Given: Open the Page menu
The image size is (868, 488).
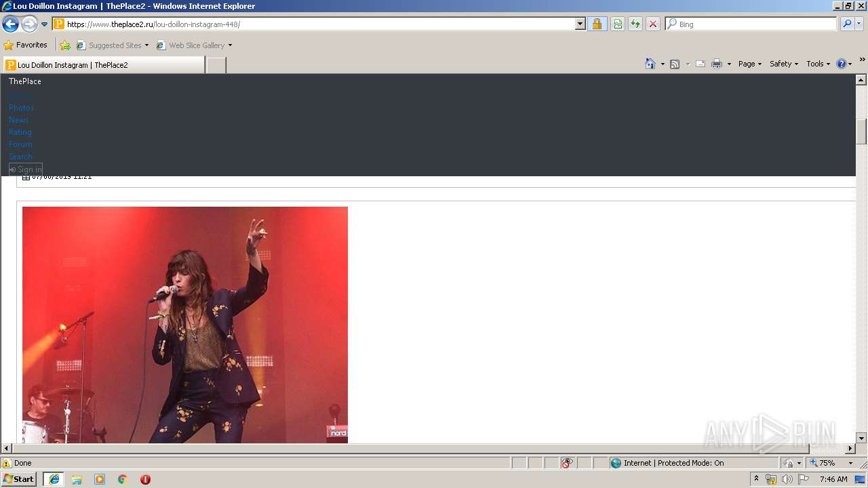Looking at the screenshot, I should 750,64.
